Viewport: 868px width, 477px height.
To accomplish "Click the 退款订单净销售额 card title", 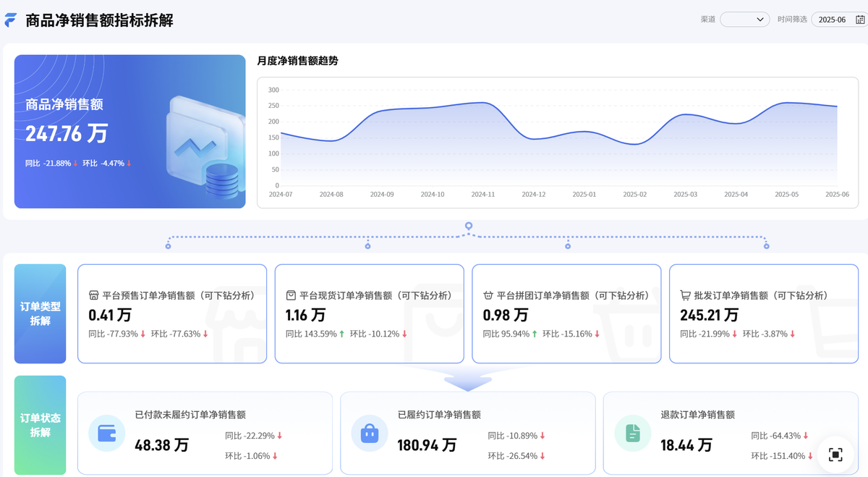I will tap(698, 415).
